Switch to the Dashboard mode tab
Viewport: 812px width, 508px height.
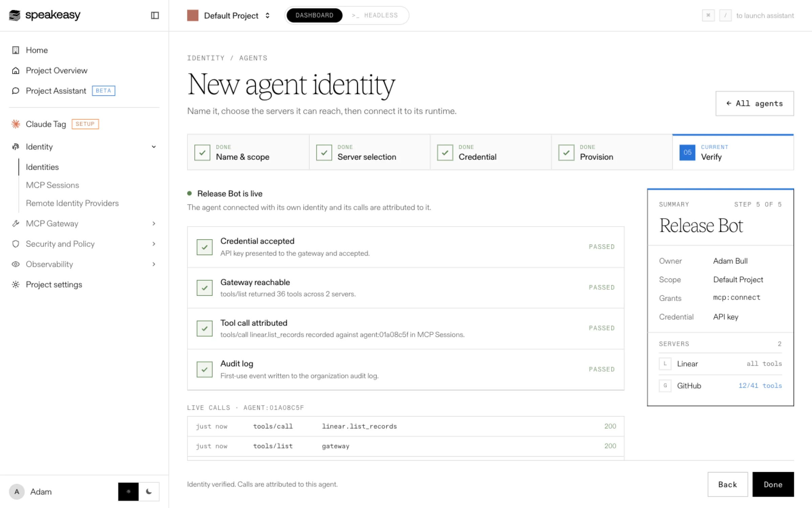coord(314,15)
